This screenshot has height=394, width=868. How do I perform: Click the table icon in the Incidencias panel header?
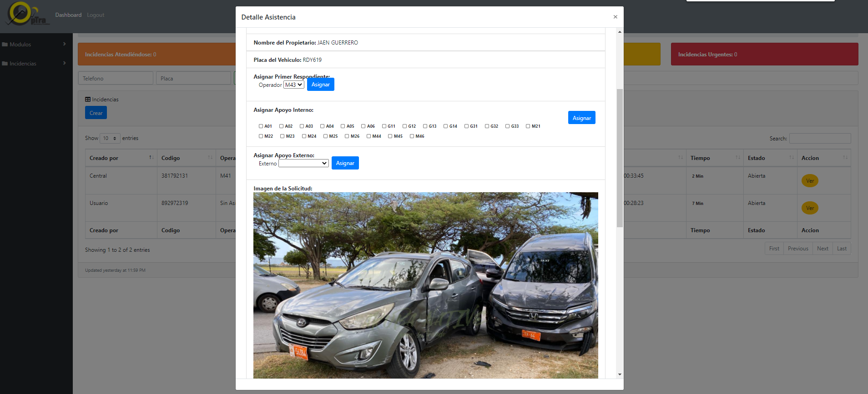coord(88,100)
